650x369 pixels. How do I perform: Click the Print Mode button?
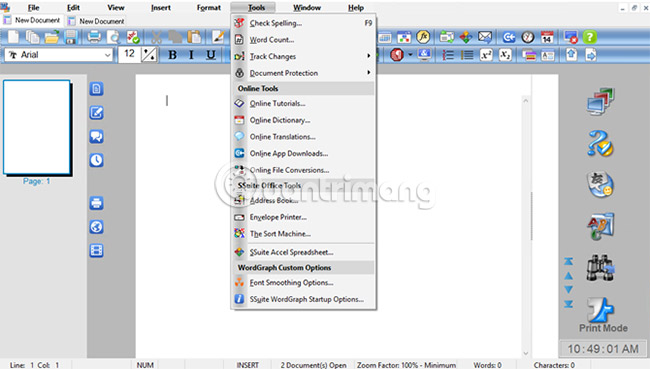tap(602, 315)
